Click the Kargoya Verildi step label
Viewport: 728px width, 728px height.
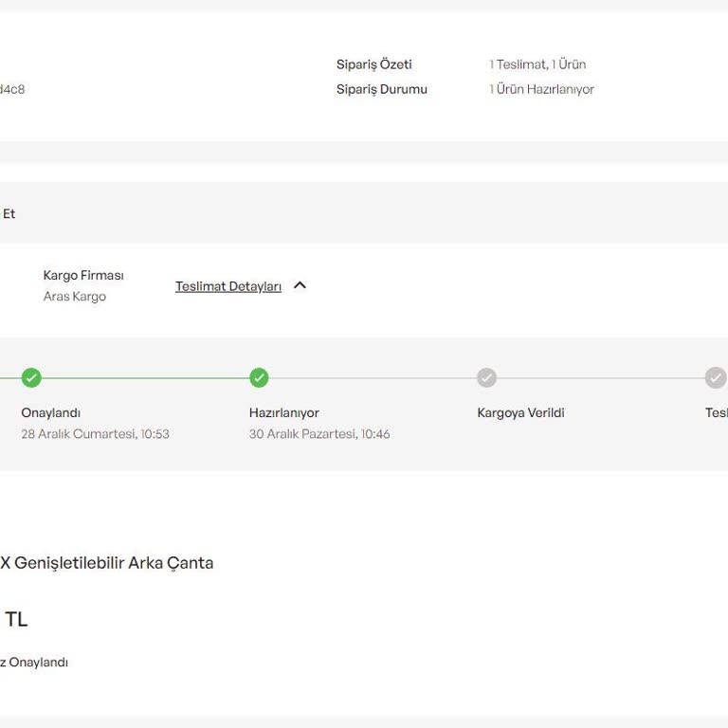(x=520, y=412)
